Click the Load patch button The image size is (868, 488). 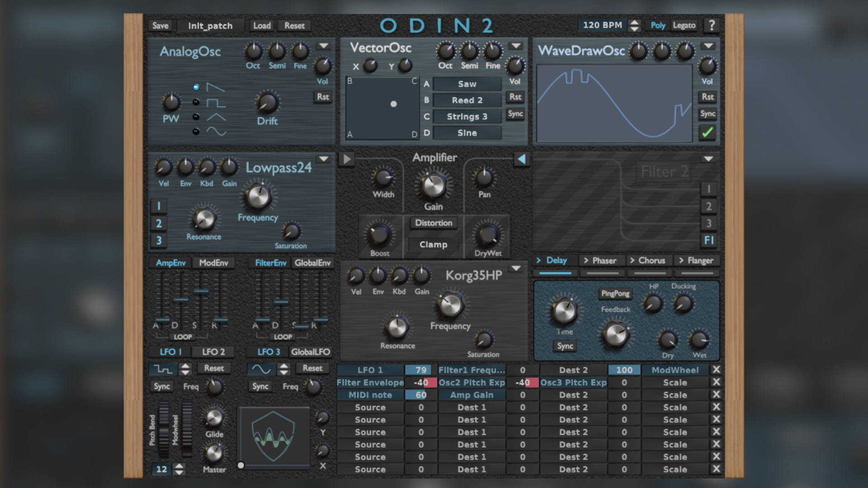click(262, 26)
